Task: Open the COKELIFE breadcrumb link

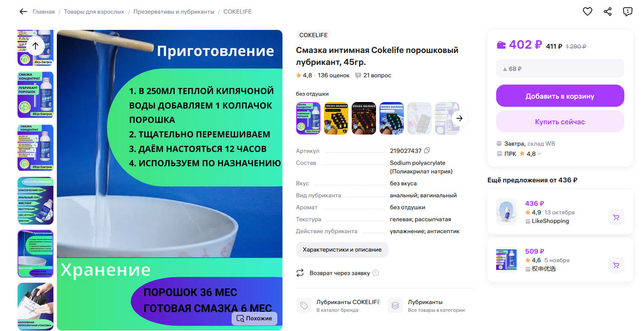Action: pos(238,12)
